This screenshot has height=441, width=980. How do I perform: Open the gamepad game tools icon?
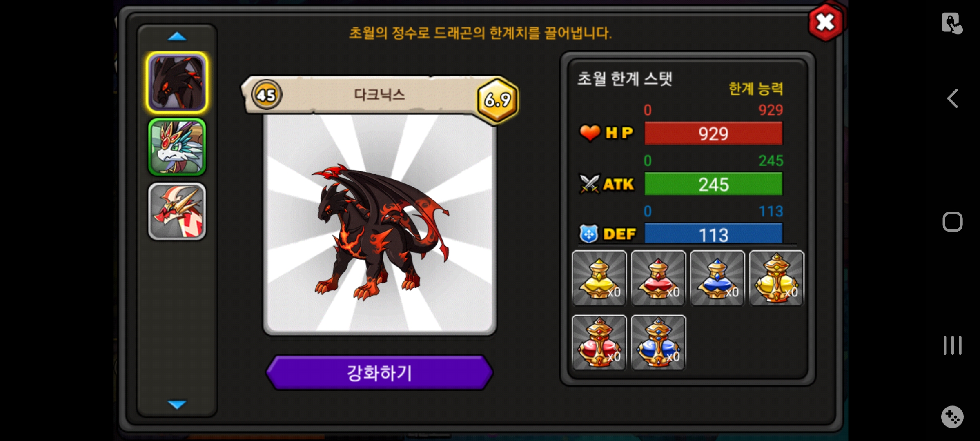point(952,417)
